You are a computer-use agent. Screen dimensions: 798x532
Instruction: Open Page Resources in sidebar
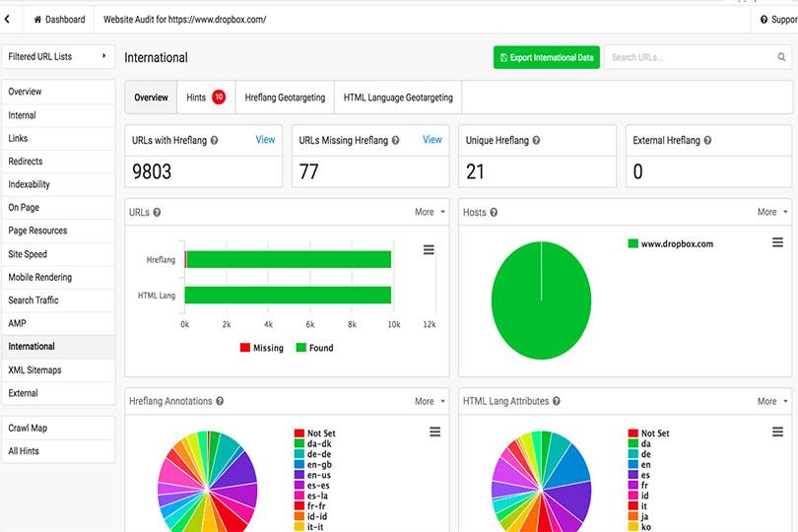(58, 231)
